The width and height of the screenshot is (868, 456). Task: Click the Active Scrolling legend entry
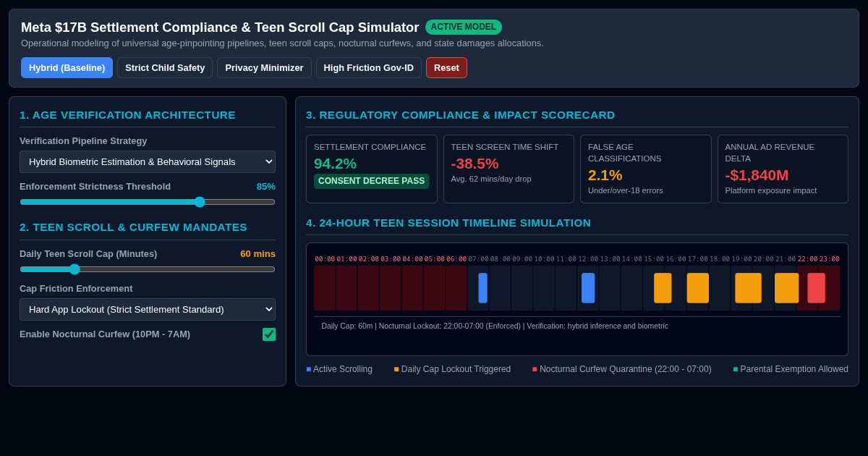pyautogui.click(x=339, y=369)
